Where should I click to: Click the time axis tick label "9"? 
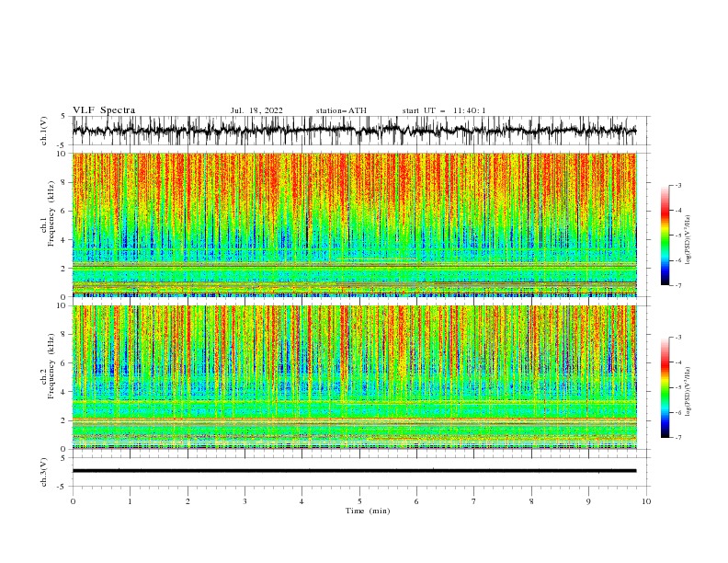(588, 501)
